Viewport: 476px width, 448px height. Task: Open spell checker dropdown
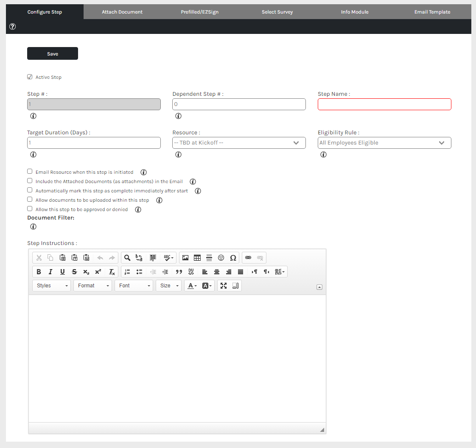pyautogui.click(x=168, y=258)
